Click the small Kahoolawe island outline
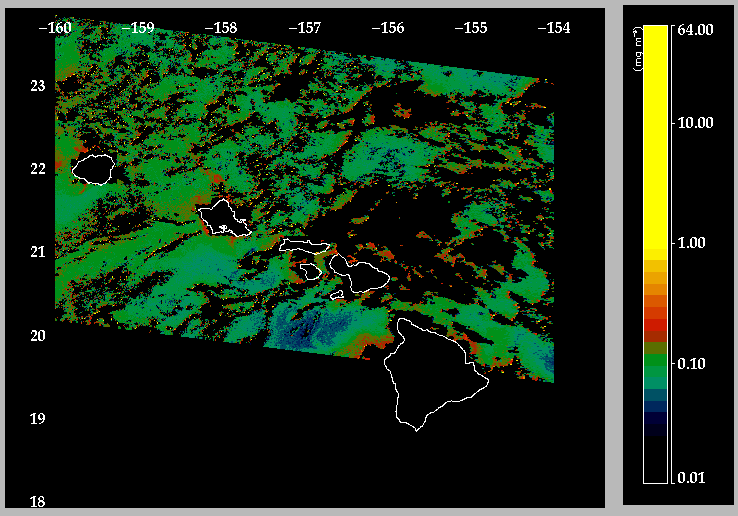The width and height of the screenshot is (738, 516). pos(337,295)
